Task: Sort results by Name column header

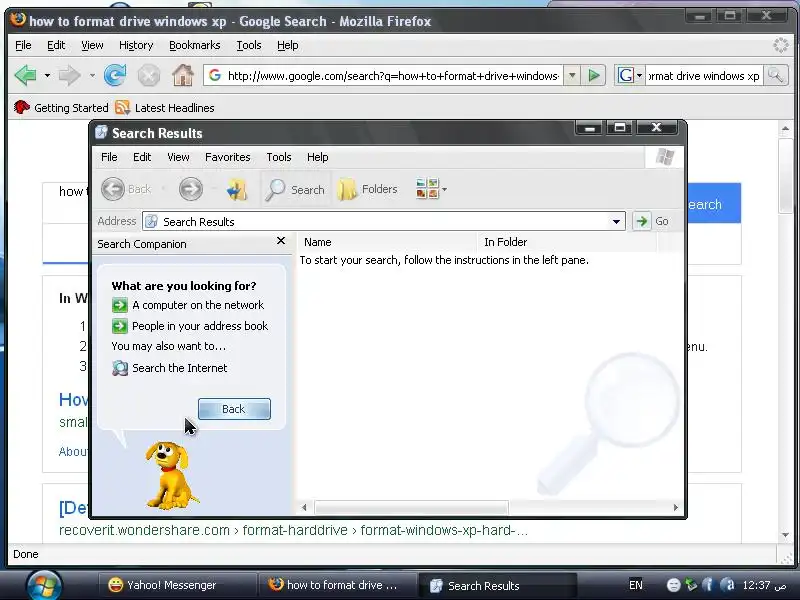Action: [x=387, y=242]
